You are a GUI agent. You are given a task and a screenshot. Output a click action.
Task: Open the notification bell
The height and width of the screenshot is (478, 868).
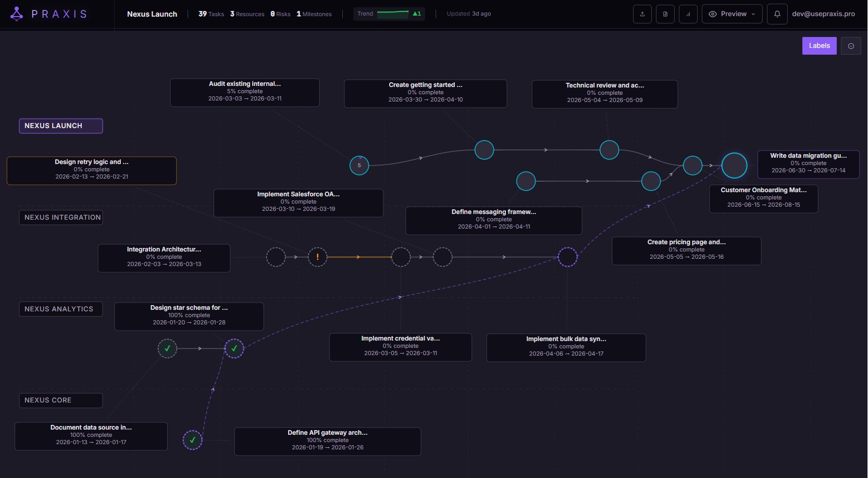pos(777,14)
